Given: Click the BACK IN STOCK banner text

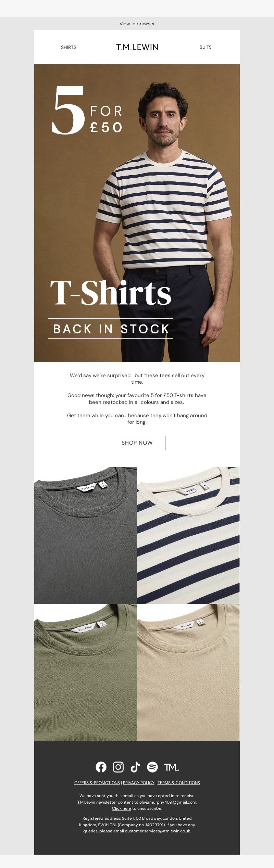Looking at the screenshot, I should [x=111, y=329].
